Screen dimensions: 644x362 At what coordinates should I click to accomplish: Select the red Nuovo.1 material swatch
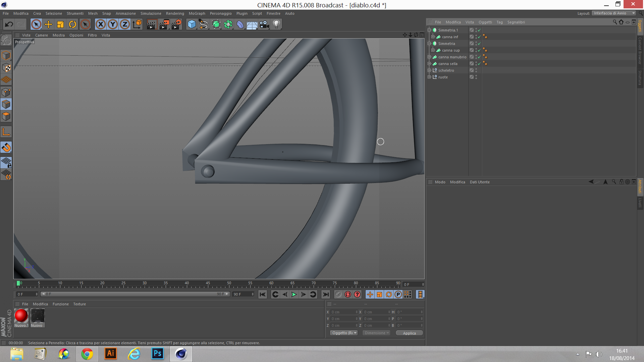(x=21, y=316)
